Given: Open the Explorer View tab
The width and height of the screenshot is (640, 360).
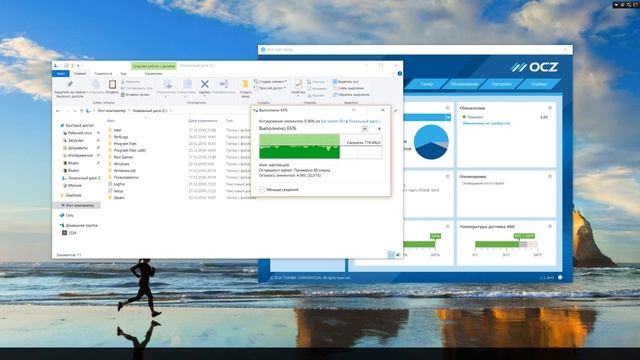Looking at the screenshot, I should [x=123, y=73].
